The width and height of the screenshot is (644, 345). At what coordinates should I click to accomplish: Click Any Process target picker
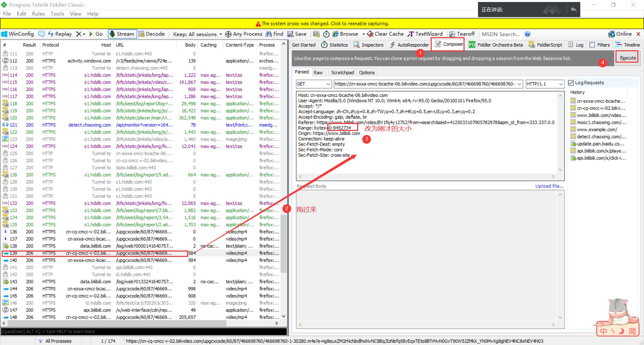tap(244, 34)
